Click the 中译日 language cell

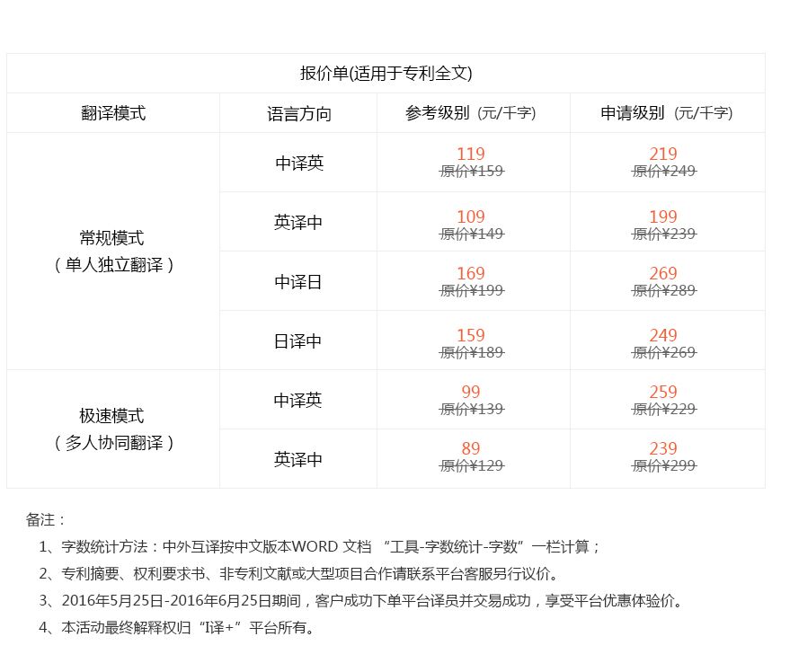coord(297,281)
